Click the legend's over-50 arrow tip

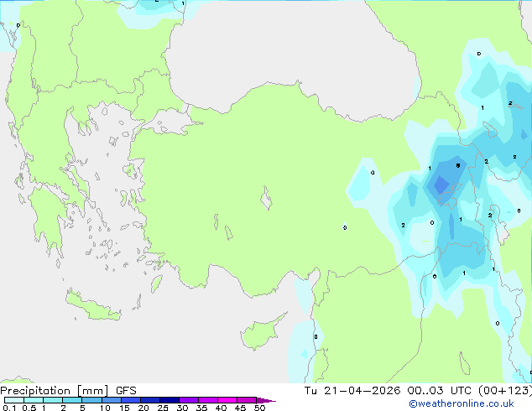267,400
